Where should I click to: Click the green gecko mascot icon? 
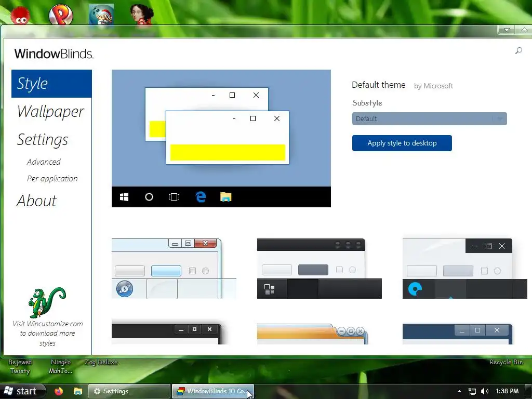coord(47,302)
